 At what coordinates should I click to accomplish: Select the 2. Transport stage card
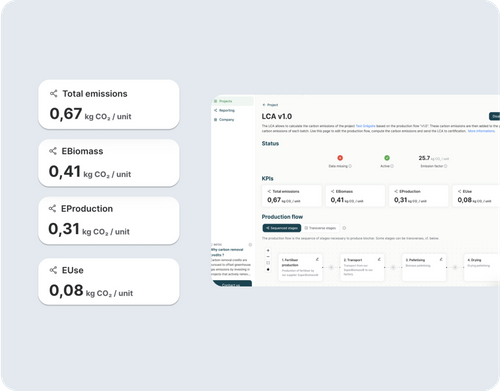tap(362, 268)
